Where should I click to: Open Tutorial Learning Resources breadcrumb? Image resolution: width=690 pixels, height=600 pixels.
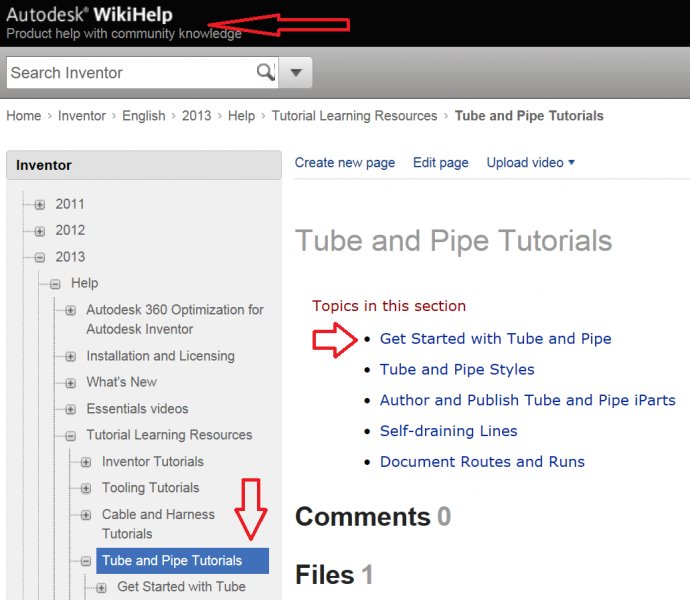tap(354, 116)
